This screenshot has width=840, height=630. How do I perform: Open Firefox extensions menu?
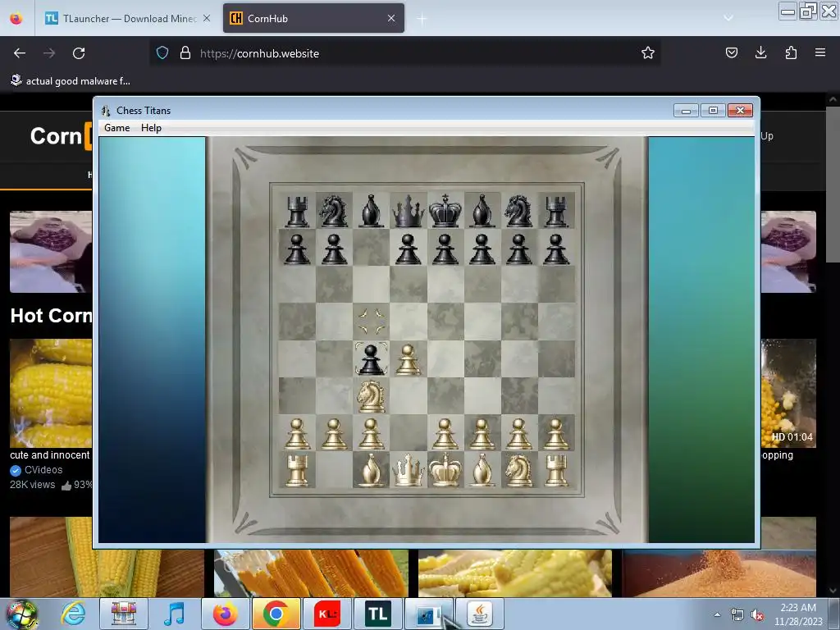pyautogui.click(x=791, y=52)
